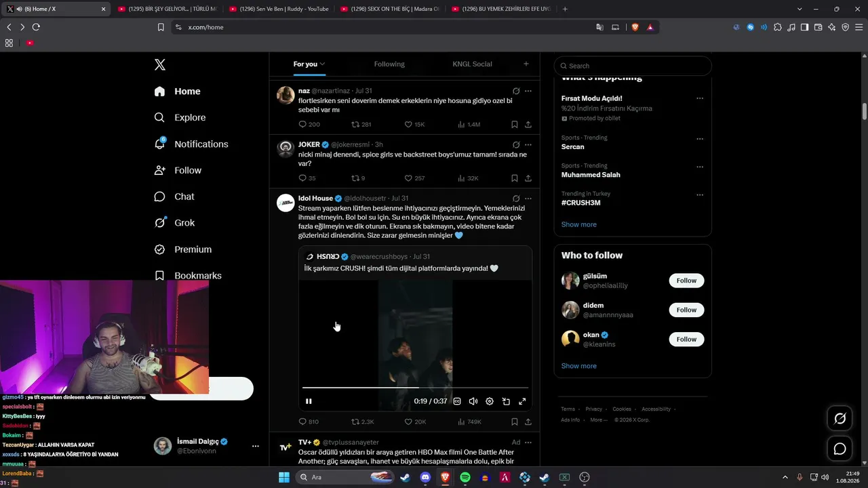Open more options on naz's post
This screenshot has width=868, height=488.
coord(528,91)
